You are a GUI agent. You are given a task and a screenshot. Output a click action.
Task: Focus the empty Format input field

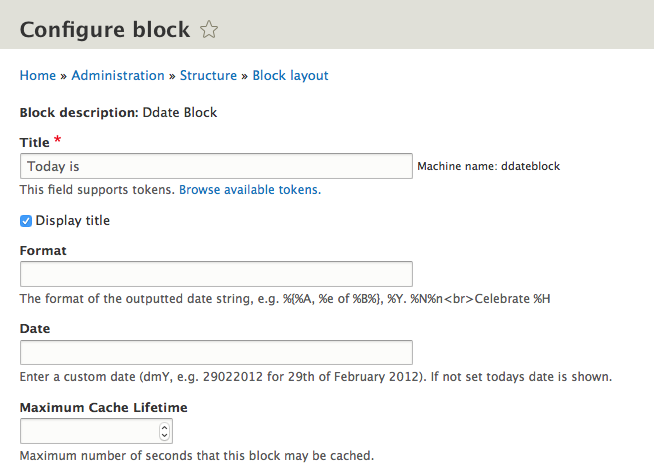coord(216,274)
